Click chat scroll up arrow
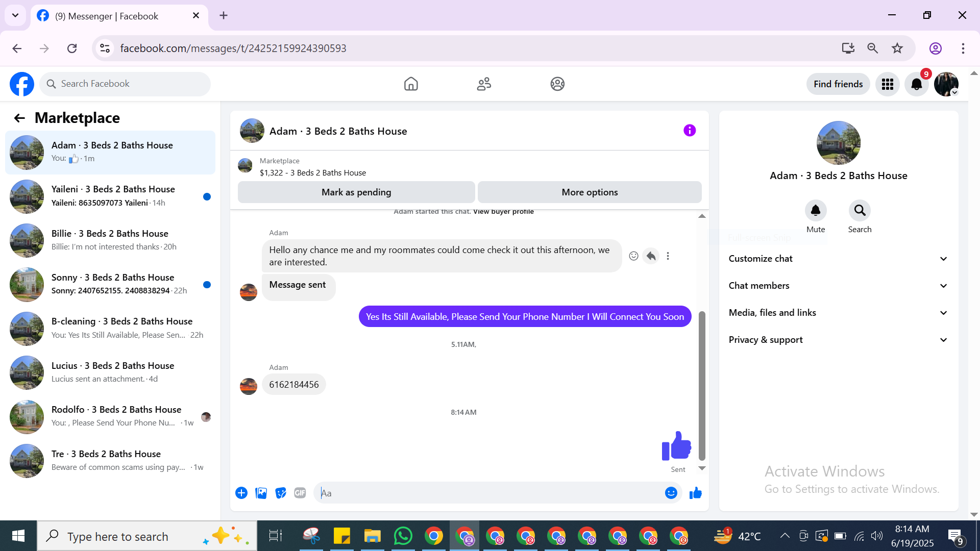This screenshot has height=551, width=980. coord(702,216)
